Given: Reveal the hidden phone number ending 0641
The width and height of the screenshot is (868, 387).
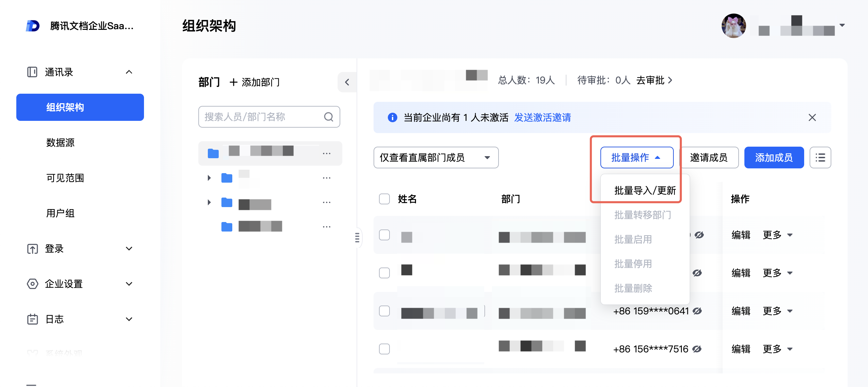Looking at the screenshot, I should [x=698, y=311].
